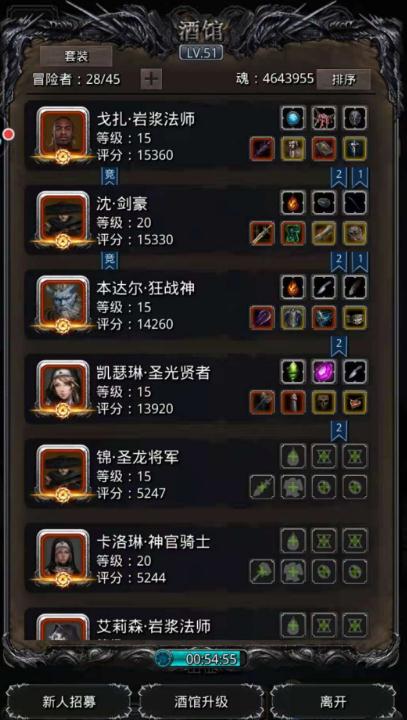Click the 酒馆升级 tavern upgrade button
This screenshot has height=720, width=407.
point(201,702)
